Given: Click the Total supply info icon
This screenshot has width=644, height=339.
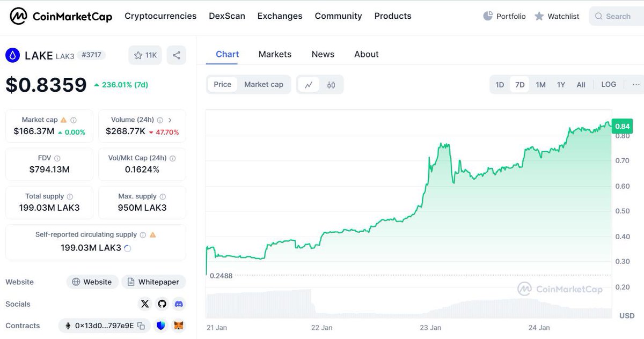Looking at the screenshot, I should [70, 197].
